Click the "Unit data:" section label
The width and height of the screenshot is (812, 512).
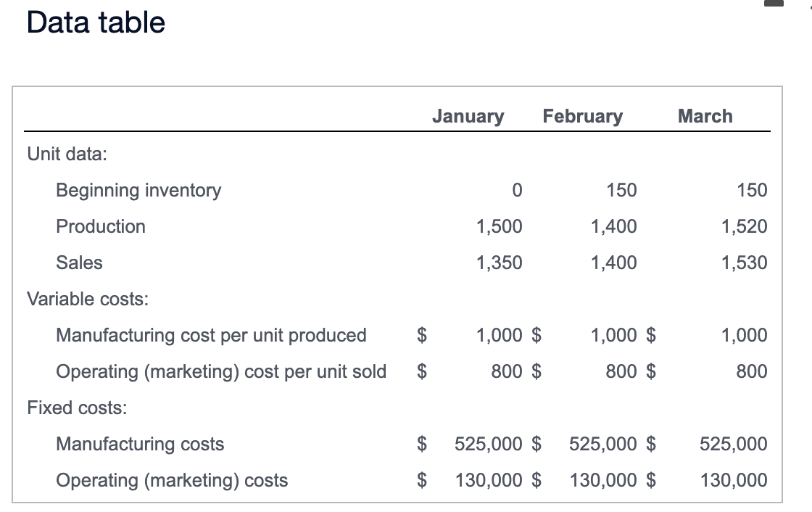point(67,154)
